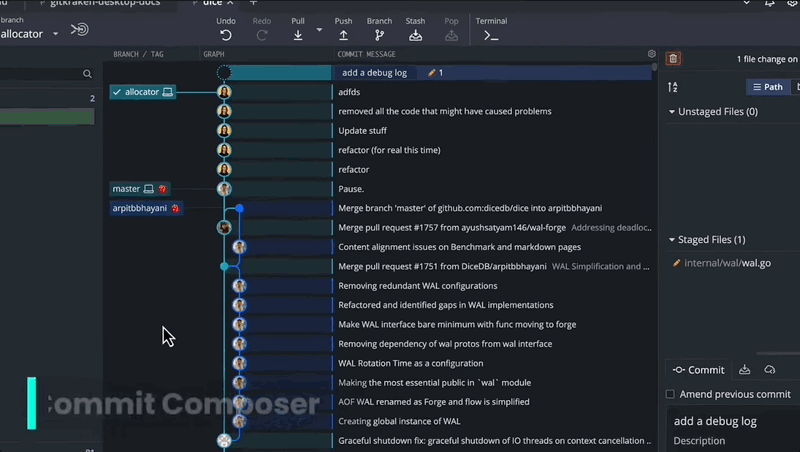Click the BRANCH / TAG column header
The image size is (800, 452).
[138, 54]
